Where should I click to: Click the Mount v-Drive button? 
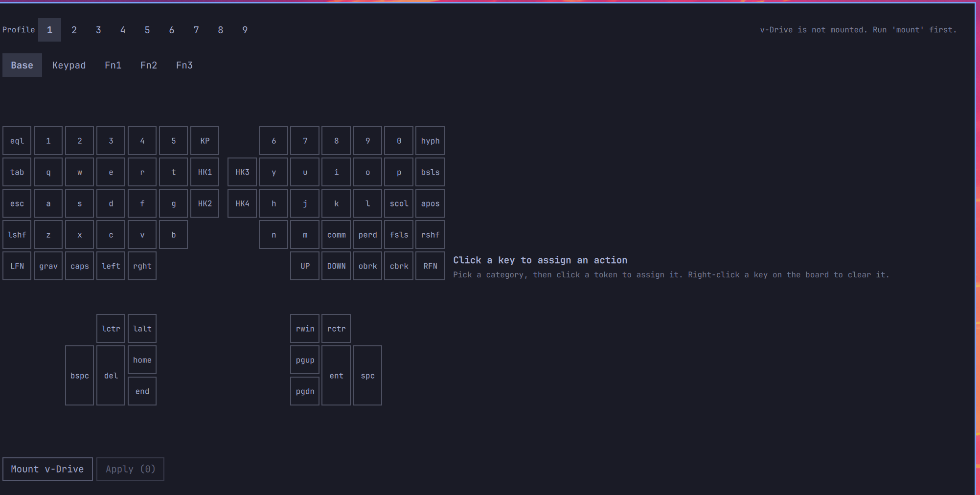47,469
